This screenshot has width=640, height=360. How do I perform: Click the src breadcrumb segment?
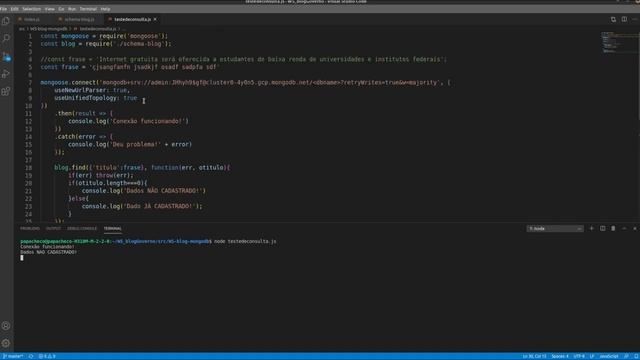[22, 29]
